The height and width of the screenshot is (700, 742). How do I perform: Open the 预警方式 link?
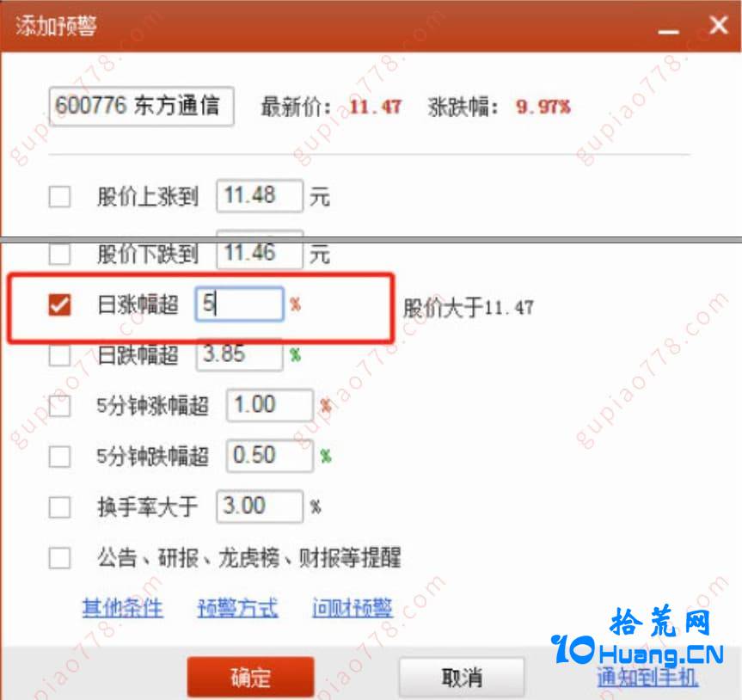pyautogui.click(x=237, y=608)
